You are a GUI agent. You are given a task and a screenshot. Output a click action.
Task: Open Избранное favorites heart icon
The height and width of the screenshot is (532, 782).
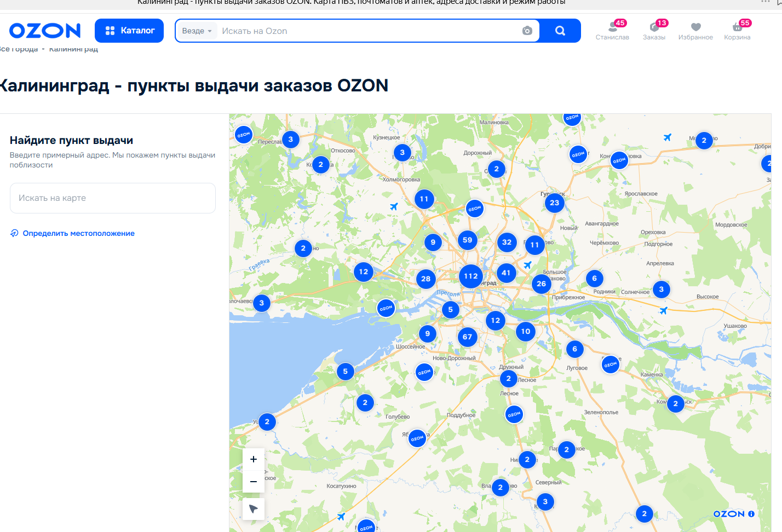click(x=695, y=31)
